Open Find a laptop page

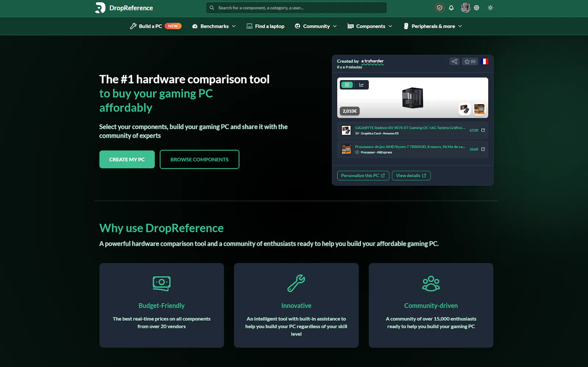click(265, 26)
